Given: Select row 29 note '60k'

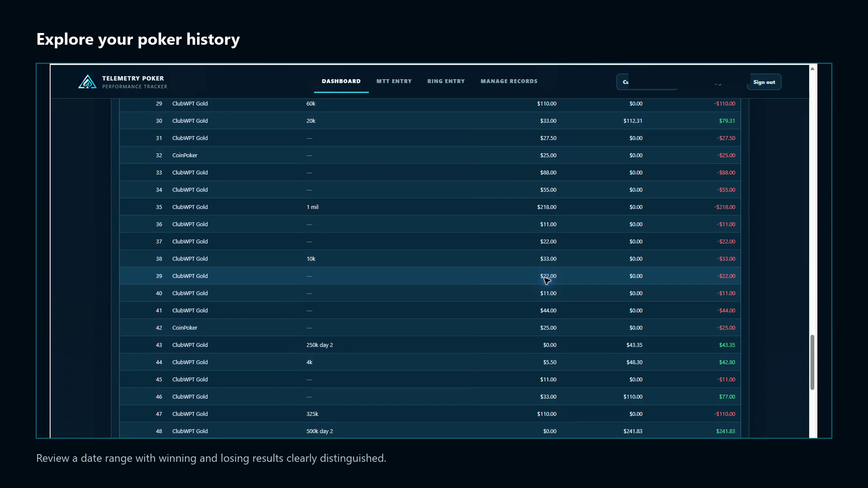Looking at the screenshot, I should click(x=311, y=104).
